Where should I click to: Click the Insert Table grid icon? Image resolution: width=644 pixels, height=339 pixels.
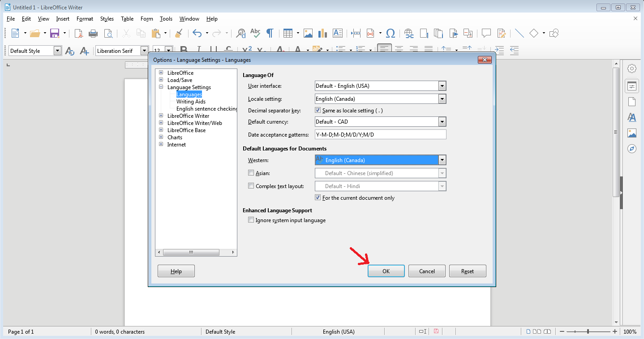(288, 33)
